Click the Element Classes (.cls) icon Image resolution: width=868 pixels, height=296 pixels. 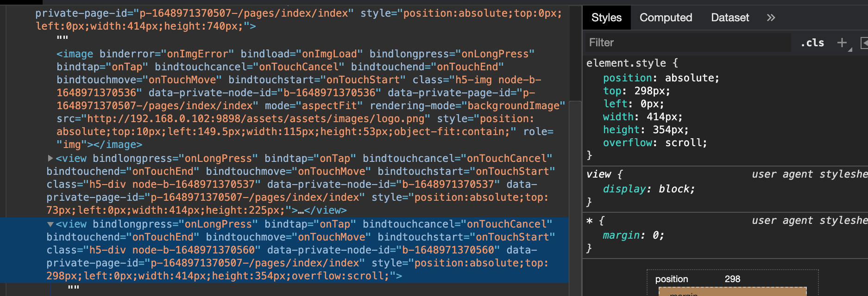(812, 43)
